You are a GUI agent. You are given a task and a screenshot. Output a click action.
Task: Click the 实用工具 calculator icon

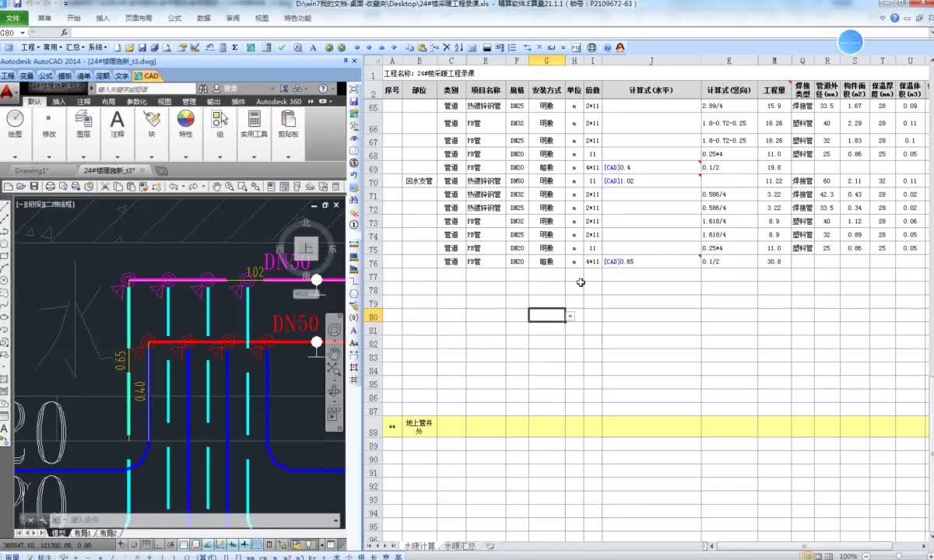[254, 120]
